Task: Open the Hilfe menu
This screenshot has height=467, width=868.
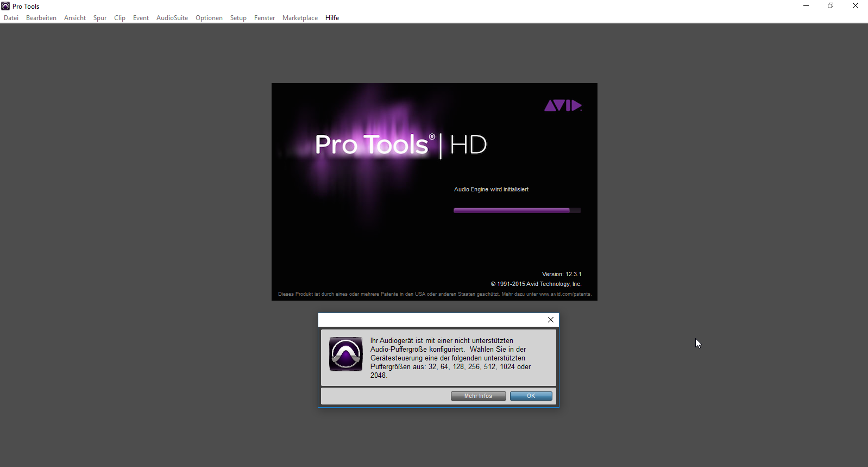Action: [x=332, y=18]
